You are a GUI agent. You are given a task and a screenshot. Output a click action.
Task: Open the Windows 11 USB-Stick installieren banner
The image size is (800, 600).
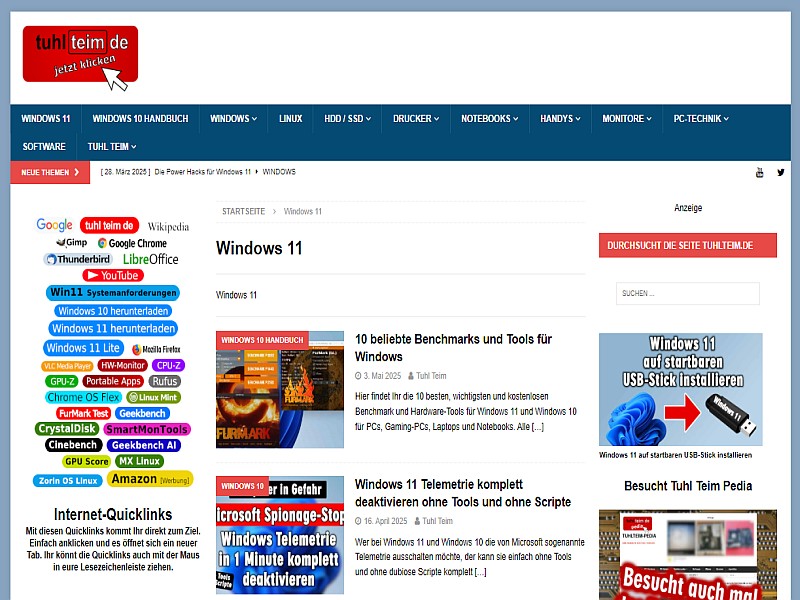pyautogui.click(x=681, y=389)
